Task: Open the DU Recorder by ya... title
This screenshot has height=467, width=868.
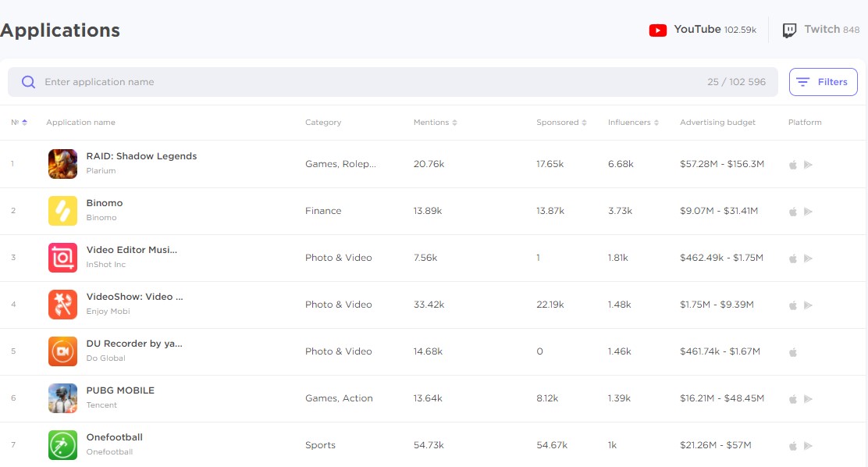Action: pyautogui.click(x=134, y=344)
